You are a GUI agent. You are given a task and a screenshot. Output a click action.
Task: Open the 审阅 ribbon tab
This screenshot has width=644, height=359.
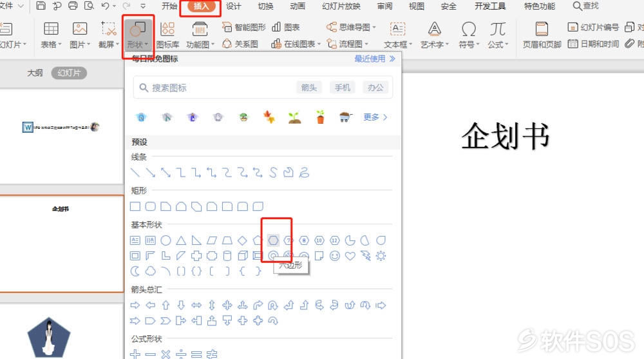click(384, 6)
